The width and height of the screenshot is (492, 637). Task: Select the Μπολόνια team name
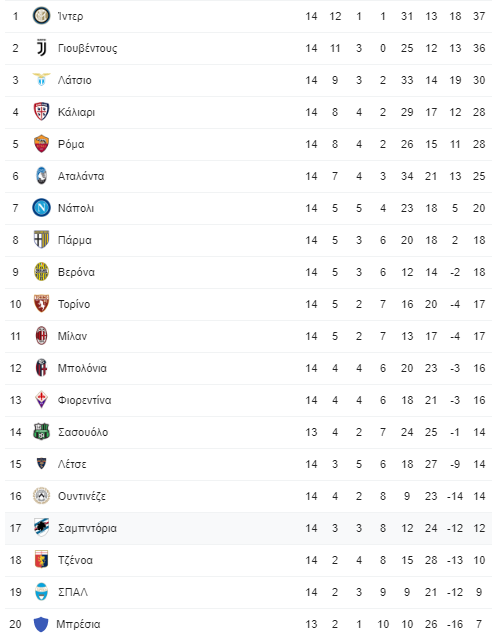tap(82, 368)
